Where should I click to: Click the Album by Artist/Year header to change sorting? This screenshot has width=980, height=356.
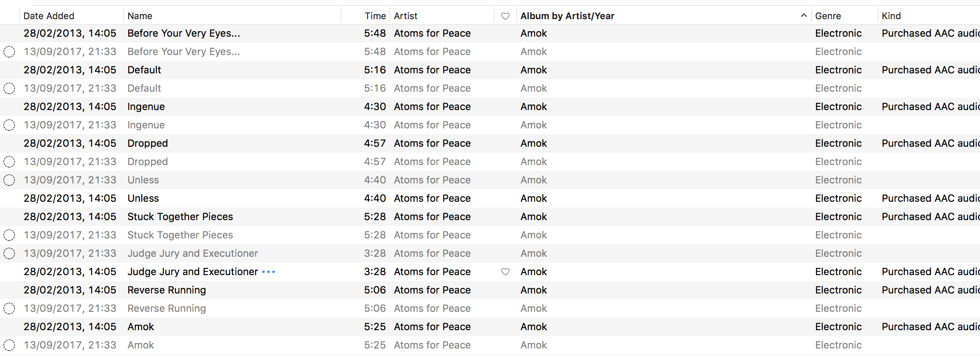click(567, 16)
